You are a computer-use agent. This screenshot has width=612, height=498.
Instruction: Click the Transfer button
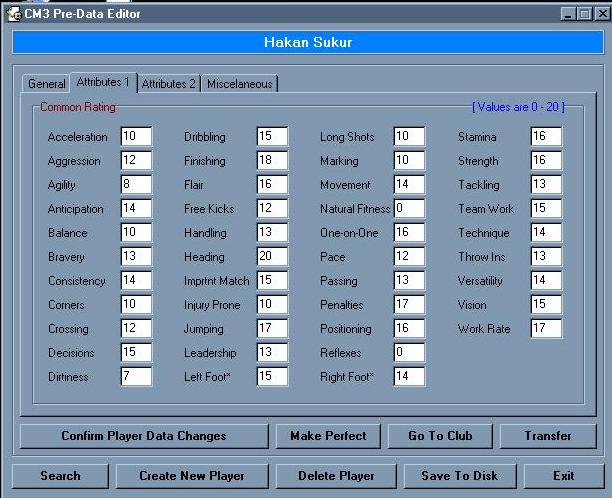click(x=548, y=436)
